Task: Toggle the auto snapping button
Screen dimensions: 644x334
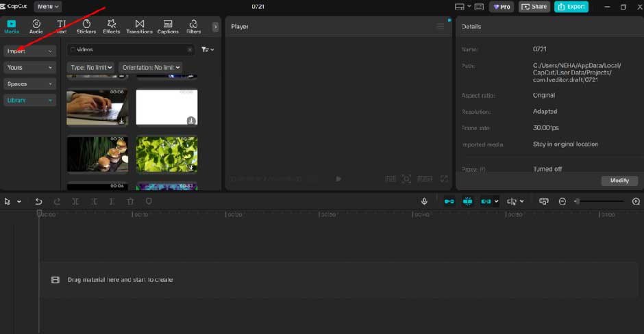Action: [x=467, y=201]
